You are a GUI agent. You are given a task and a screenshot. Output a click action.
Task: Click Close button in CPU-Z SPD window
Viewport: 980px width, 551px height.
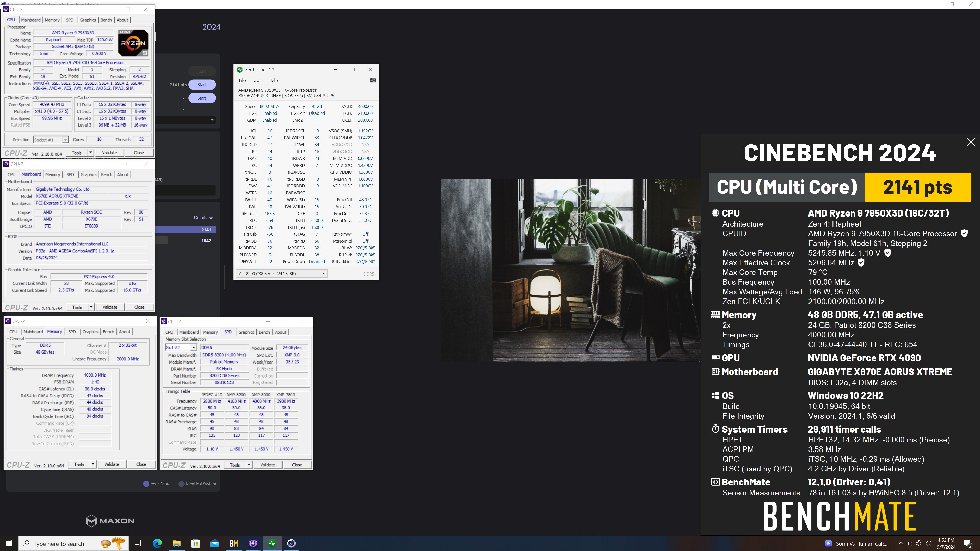pos(297,465)
